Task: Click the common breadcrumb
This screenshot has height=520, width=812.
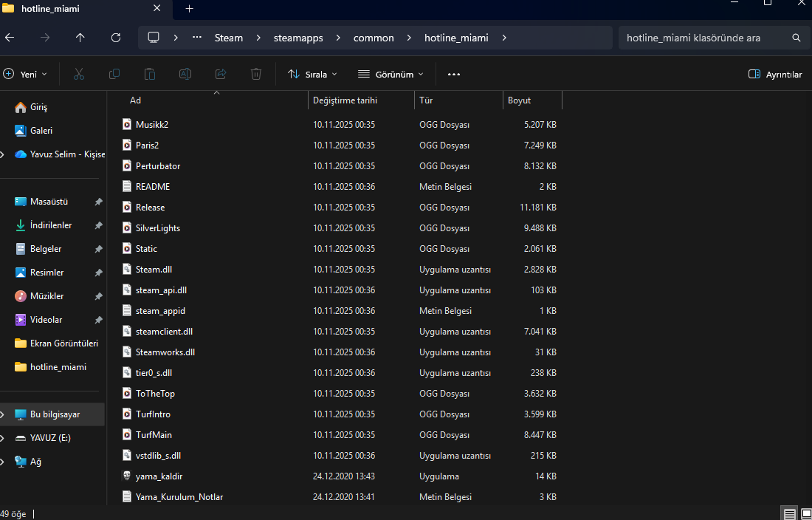Action: pyautogui.click(x=374, y=38)
